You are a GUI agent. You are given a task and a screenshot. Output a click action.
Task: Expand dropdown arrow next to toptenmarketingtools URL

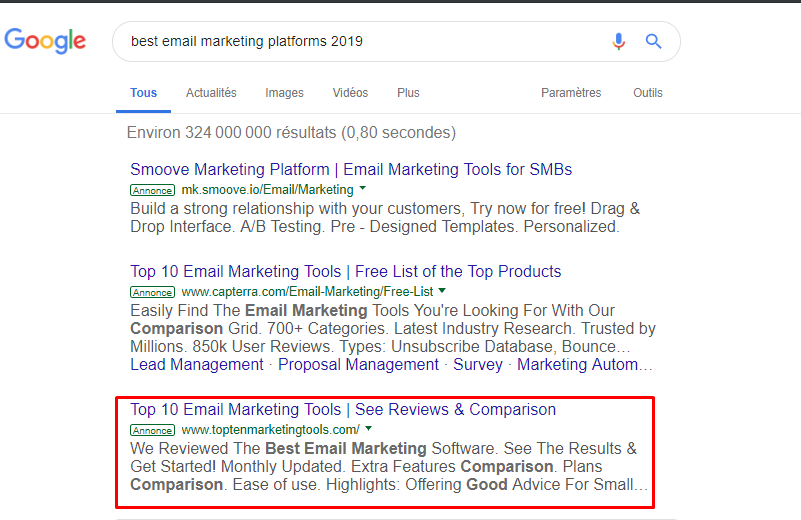369,428
